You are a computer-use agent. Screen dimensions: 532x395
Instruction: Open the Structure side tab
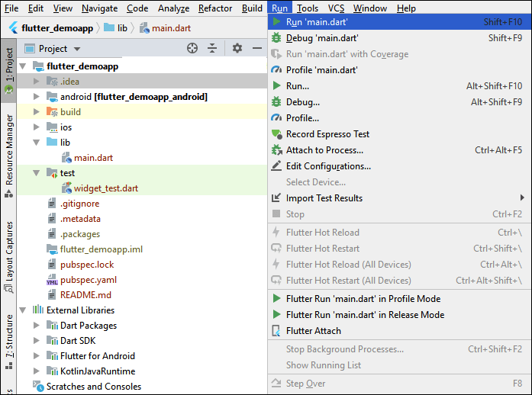(9, 342)
